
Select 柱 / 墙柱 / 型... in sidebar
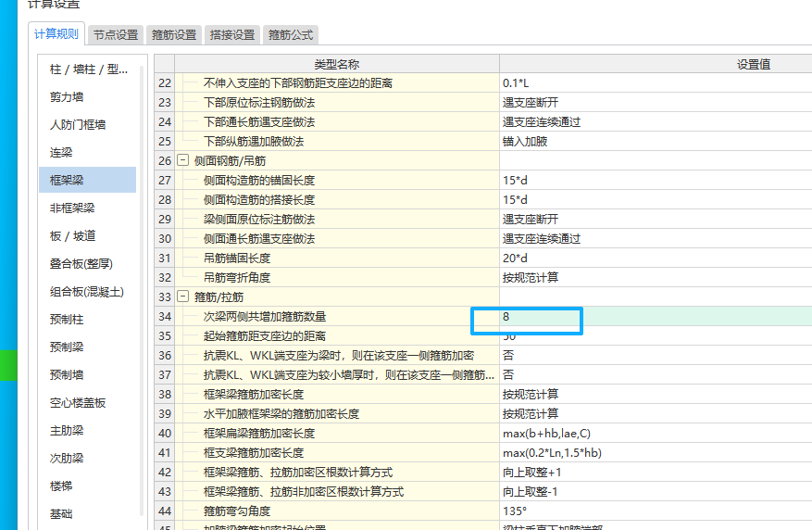coord(88,69)
